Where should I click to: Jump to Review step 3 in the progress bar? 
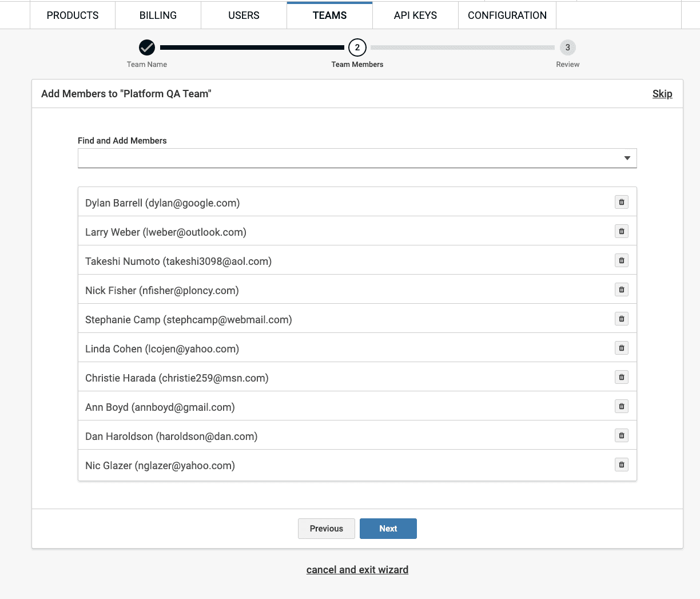coord(567,48)
